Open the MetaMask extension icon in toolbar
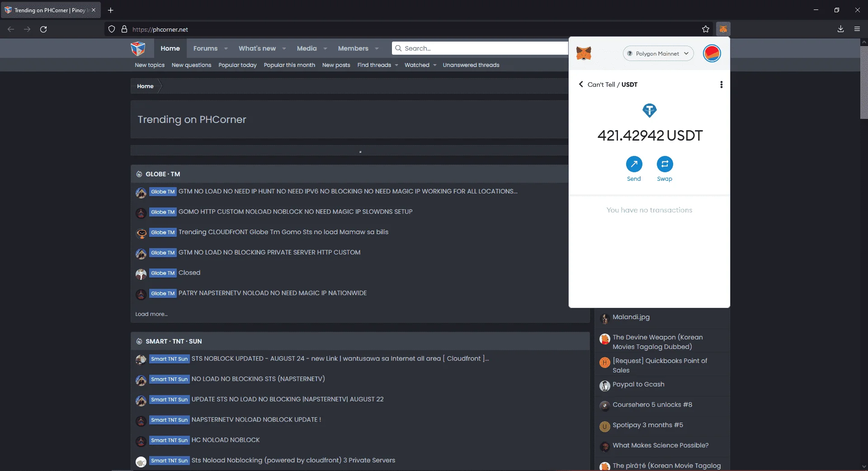 pos(723,29)
